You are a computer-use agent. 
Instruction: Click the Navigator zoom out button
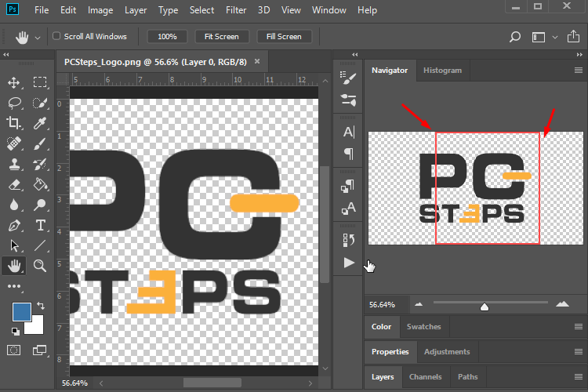tap(419, 304)
